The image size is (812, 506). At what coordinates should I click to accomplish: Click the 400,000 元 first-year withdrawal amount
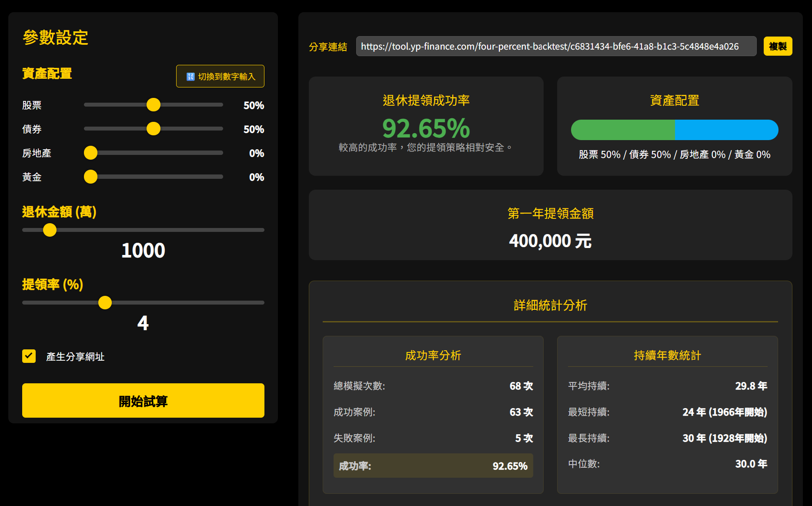[550, 241]
